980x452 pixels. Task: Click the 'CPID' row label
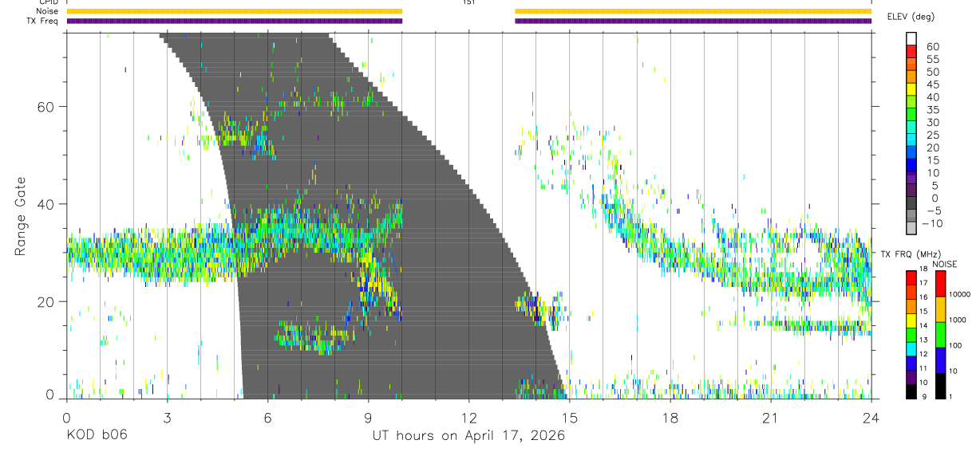pyautogui.click(x=48, y=2)
